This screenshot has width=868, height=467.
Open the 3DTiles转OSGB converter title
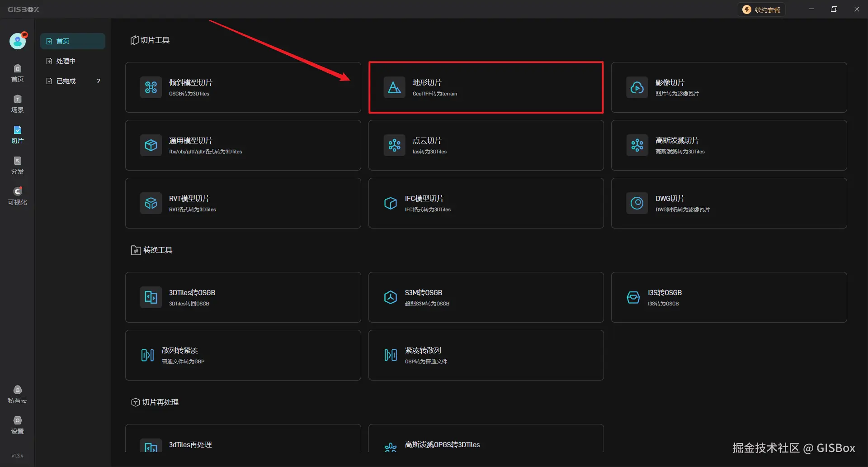[x=192, y=293]
